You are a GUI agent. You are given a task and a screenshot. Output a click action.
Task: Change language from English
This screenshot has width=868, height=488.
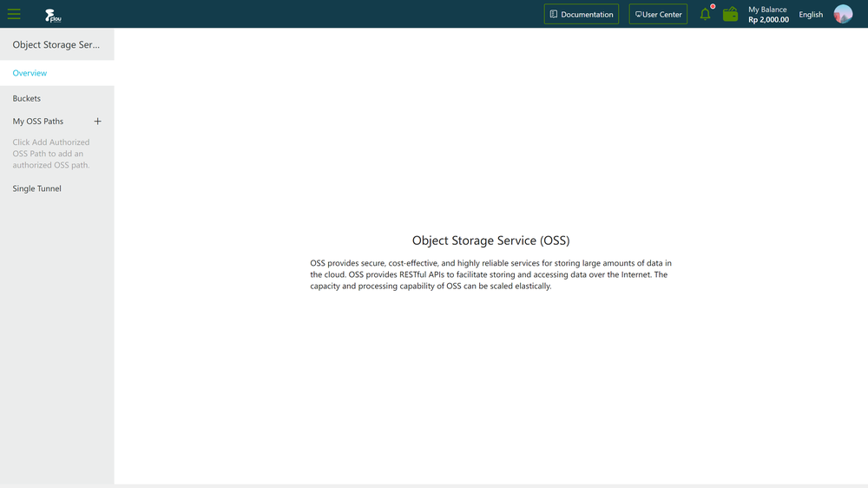[x=811, y=15]
